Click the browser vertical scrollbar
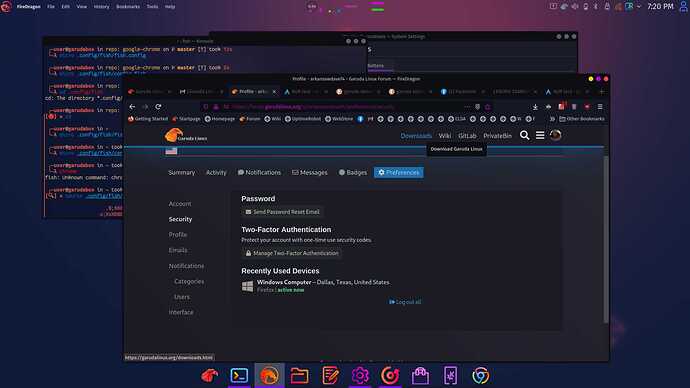The width and height of the screenshot is (690, 388). tap(606, 238)
